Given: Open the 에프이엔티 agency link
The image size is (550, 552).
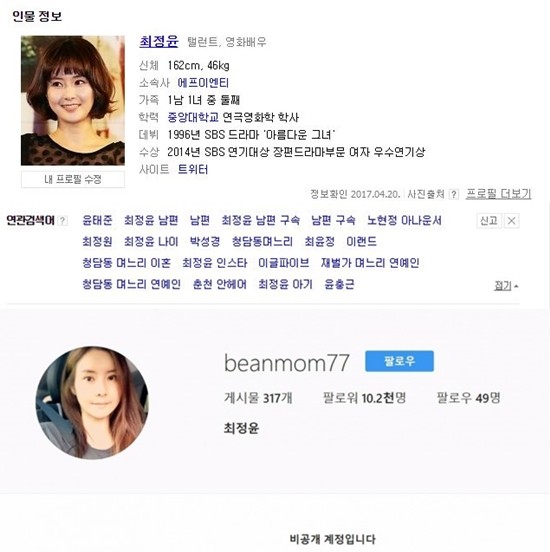Looking at the screenshot, I should coord(203,83).
